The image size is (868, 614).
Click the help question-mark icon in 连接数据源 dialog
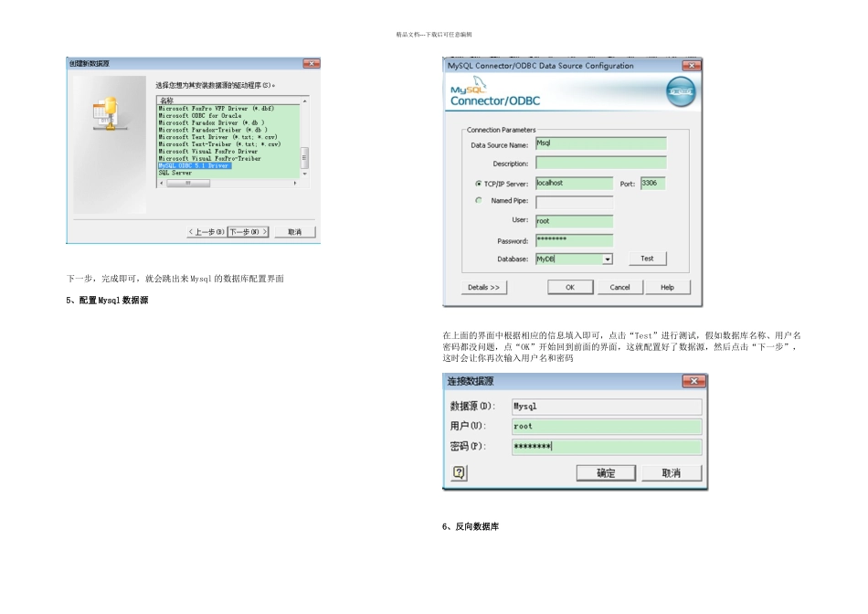point(460,472)
